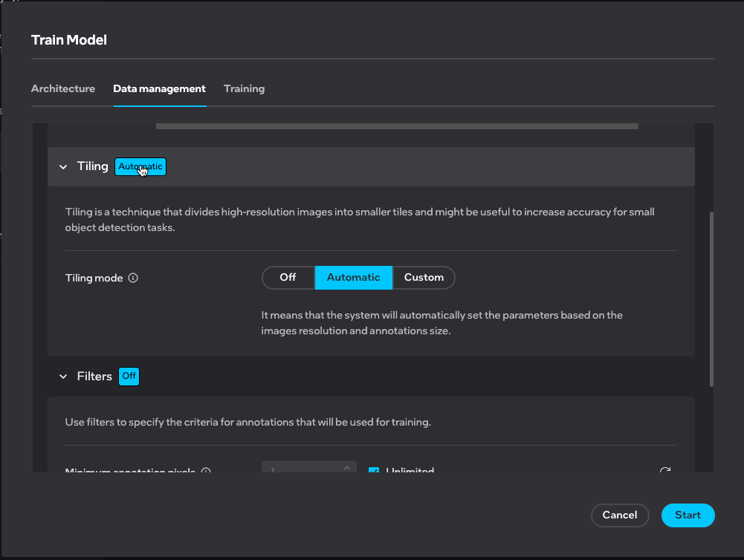Collapse the Filters section chevron
This screenshot has height=560, width=744.
tap(63, 377)
